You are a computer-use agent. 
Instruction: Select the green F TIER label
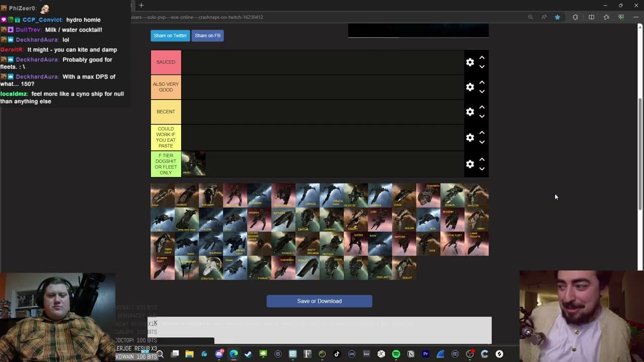166,164
